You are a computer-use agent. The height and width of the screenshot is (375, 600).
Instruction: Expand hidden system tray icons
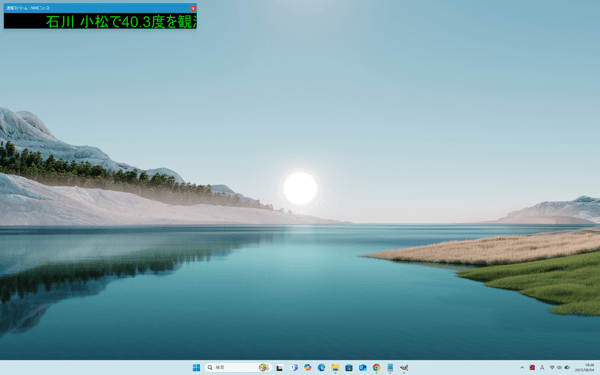(522, 368)
